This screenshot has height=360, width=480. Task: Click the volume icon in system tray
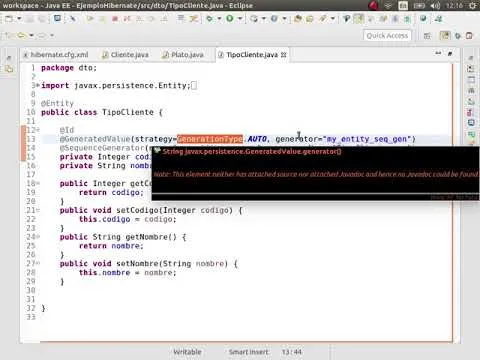point(435,6)
